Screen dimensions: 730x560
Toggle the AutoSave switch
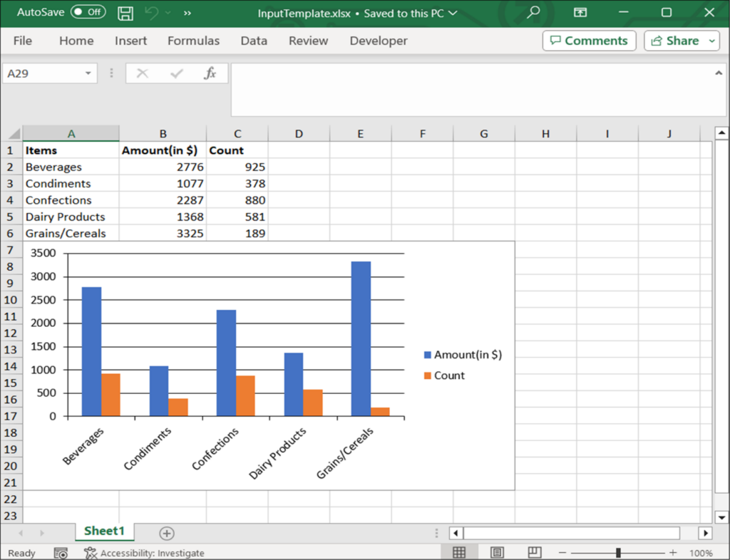pos(88,12)
